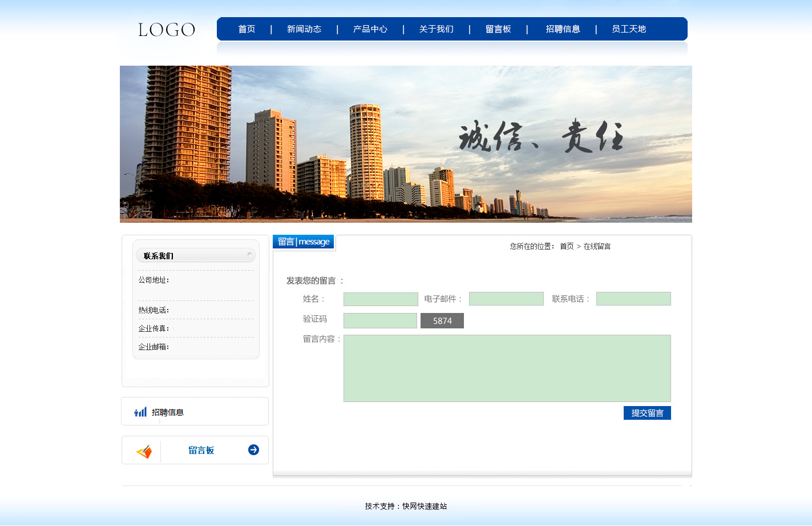Click the blue arrow icon beside 留言板
Viewport: 812px width, 526px height.
pos(253,450)
